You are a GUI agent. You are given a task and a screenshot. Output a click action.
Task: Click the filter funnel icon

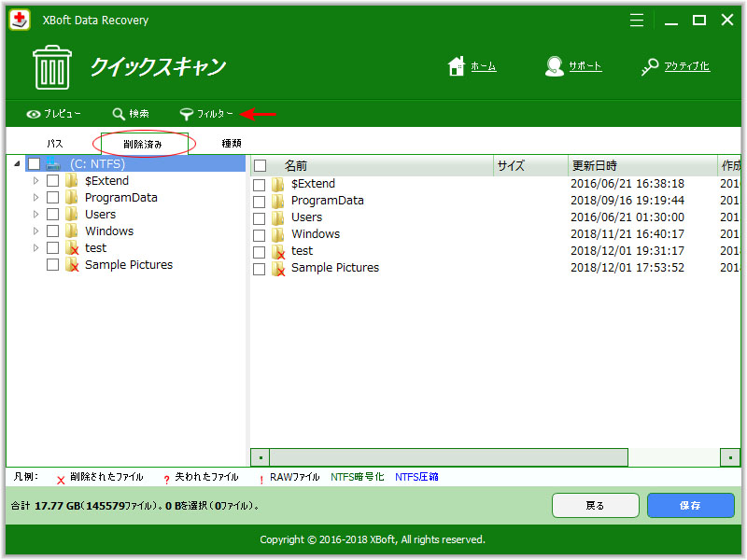pyautogui.click(x=186, y=114)
